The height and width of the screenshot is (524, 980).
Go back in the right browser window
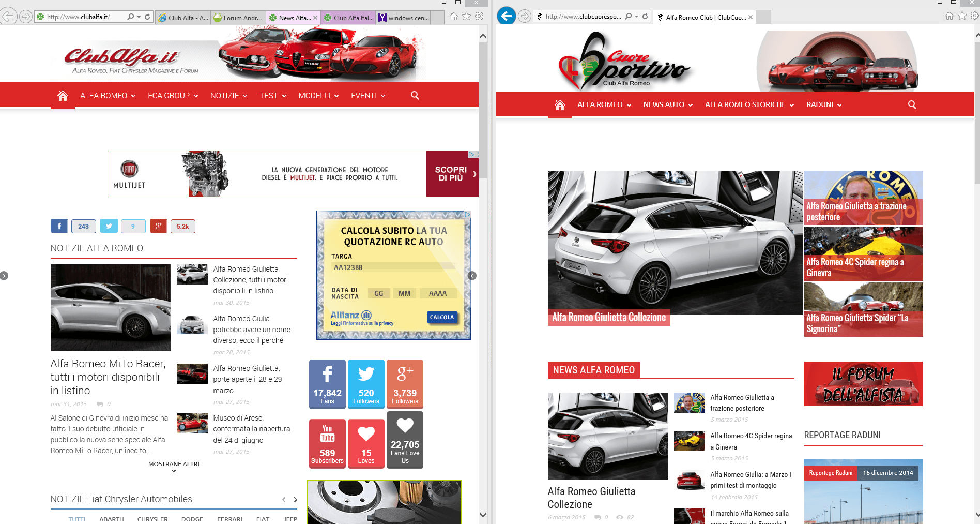click(506, 16)
